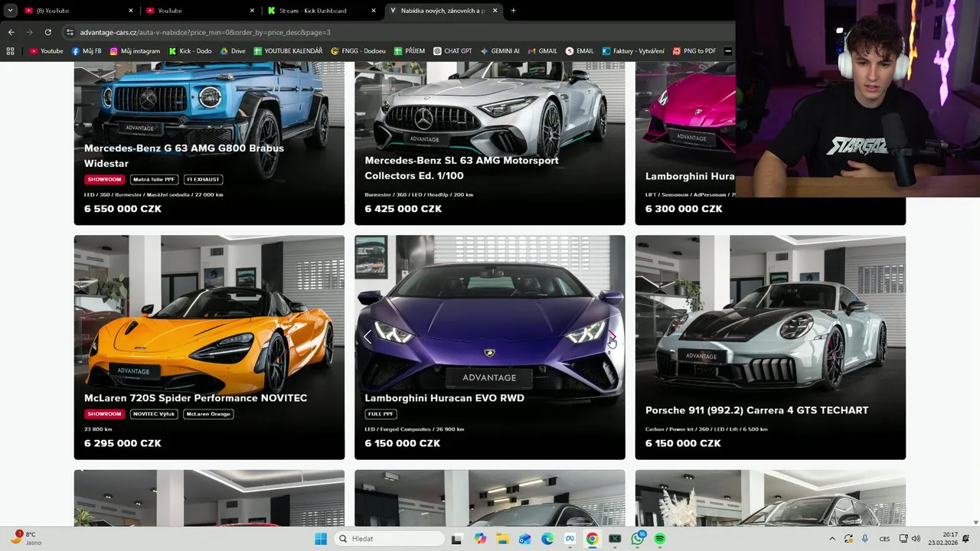Open volume control in system tray
The height and width of the screenshot is (551, 980).
916,539
